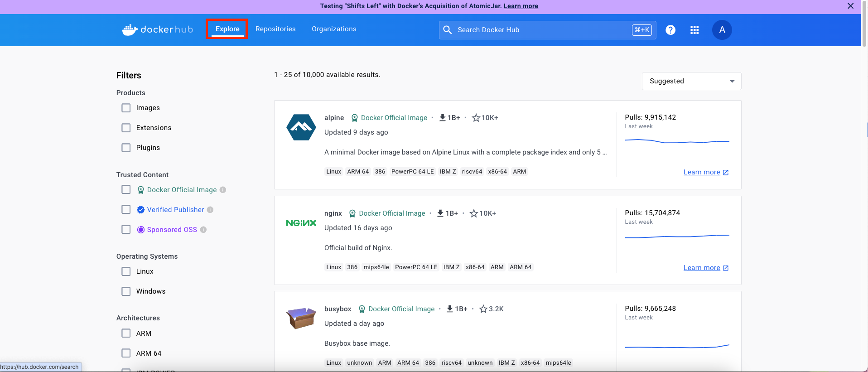Check the Linux operating system filter

coord(126,271)
